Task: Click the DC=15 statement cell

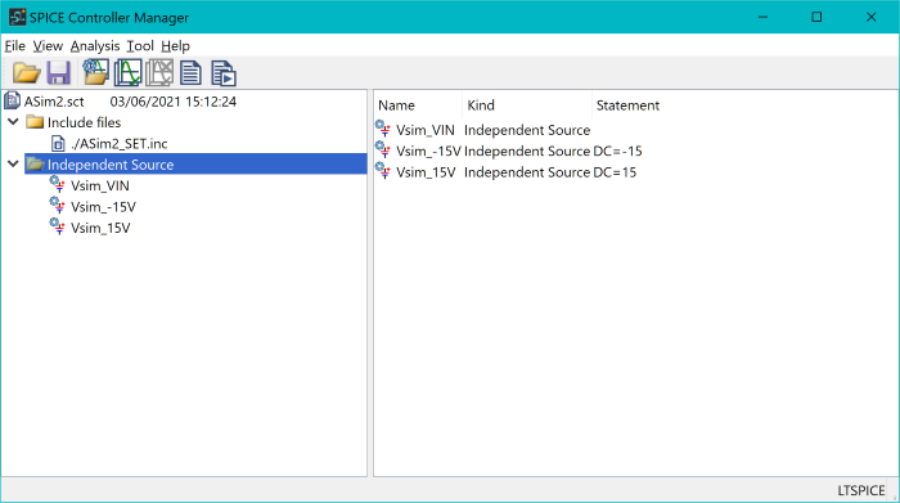Action: point(615,172)
